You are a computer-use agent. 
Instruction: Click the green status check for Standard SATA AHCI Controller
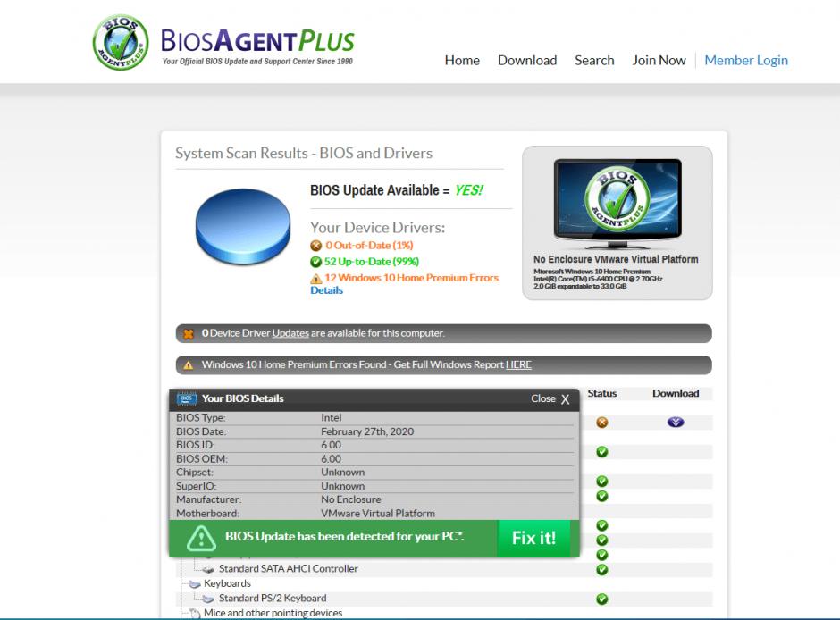[602, 570]
